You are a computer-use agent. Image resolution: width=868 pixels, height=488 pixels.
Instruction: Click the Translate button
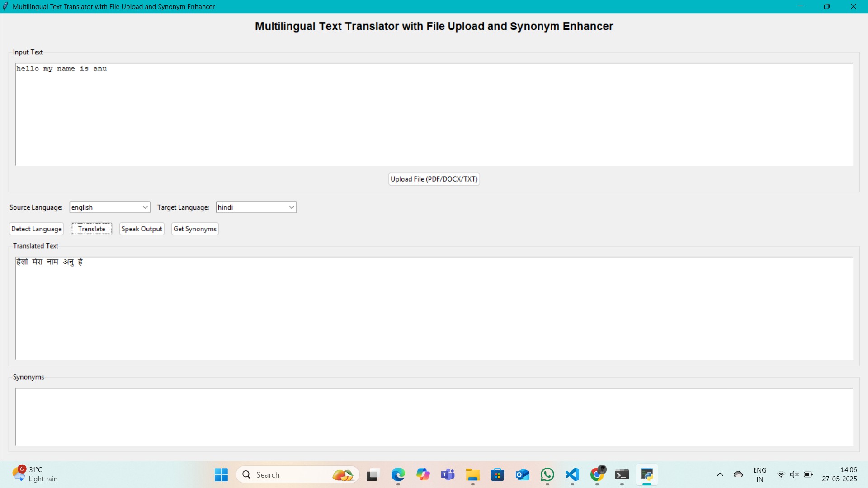coord(91,229)
